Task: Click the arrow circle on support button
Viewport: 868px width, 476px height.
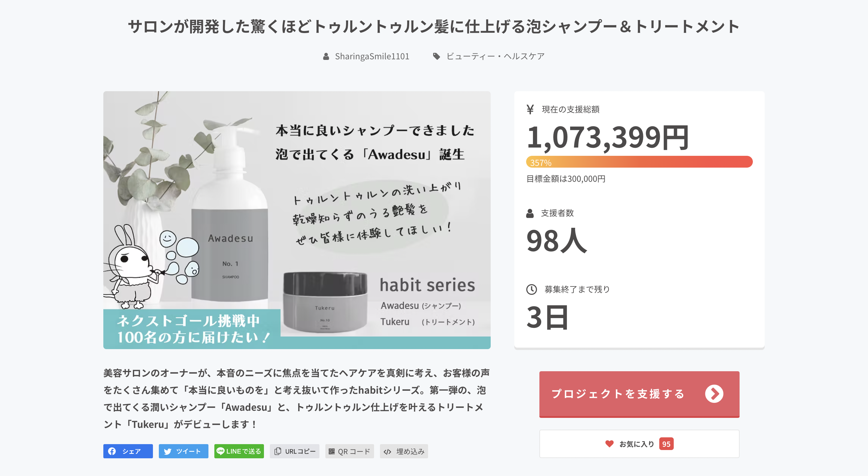Action: click(714, 393)
